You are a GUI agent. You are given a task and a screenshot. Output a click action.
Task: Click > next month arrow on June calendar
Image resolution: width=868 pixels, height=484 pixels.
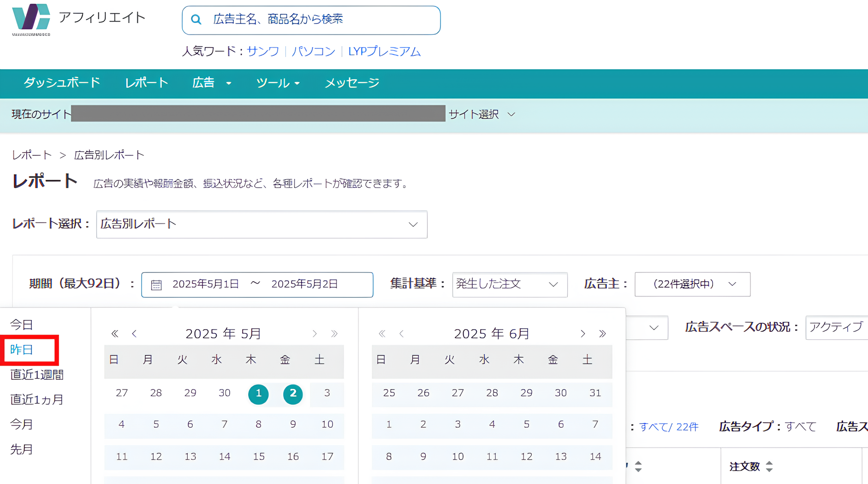583,333
